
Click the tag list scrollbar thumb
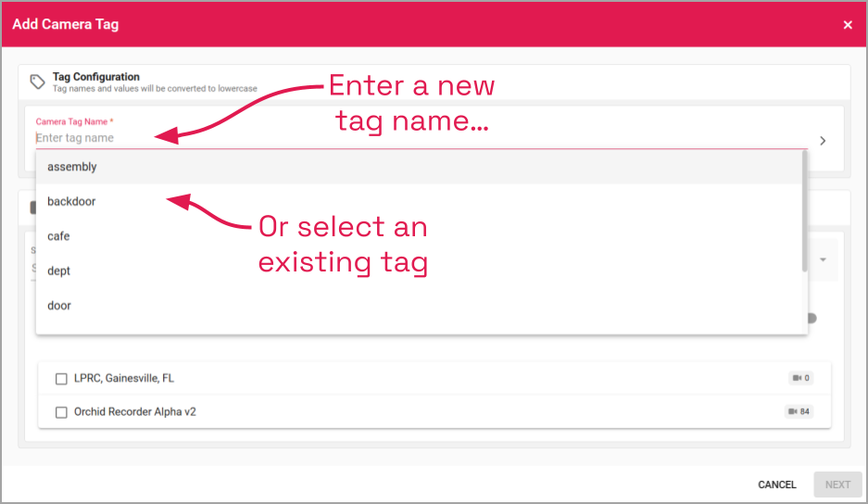tap(804, 213)
